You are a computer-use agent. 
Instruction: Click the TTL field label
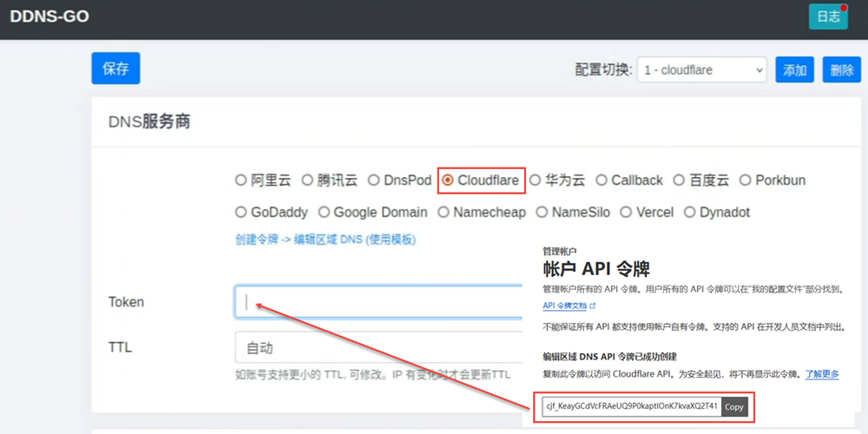click(120, 347)
